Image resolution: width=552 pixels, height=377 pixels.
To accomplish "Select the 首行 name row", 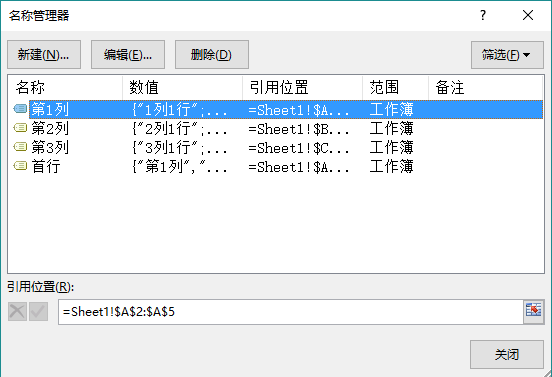I will (x=276, y=166).
